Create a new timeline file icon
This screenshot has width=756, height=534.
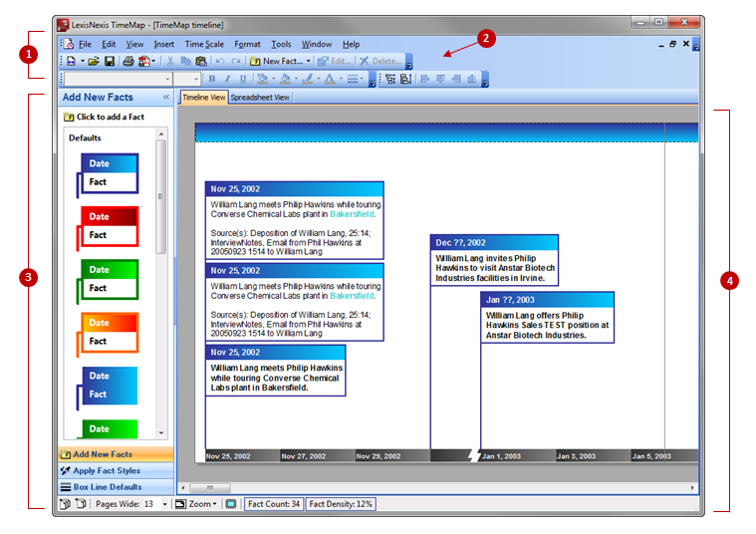click(72, 61)
